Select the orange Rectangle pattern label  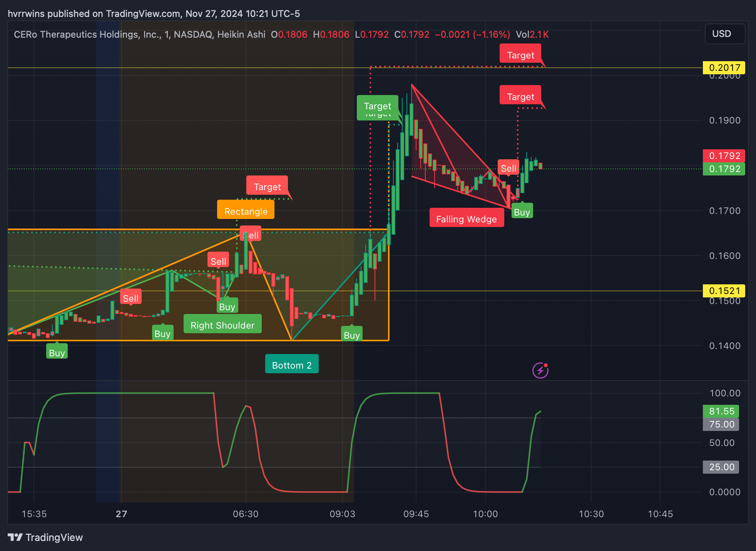click(x=246, y=210)
